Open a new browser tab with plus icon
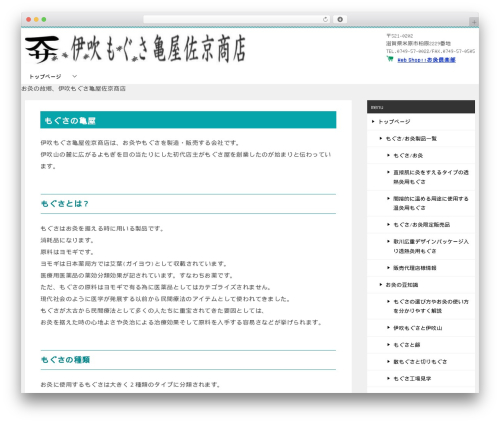Image resolution: width=500 pixels, height=423 pixels. click(474, 22)
